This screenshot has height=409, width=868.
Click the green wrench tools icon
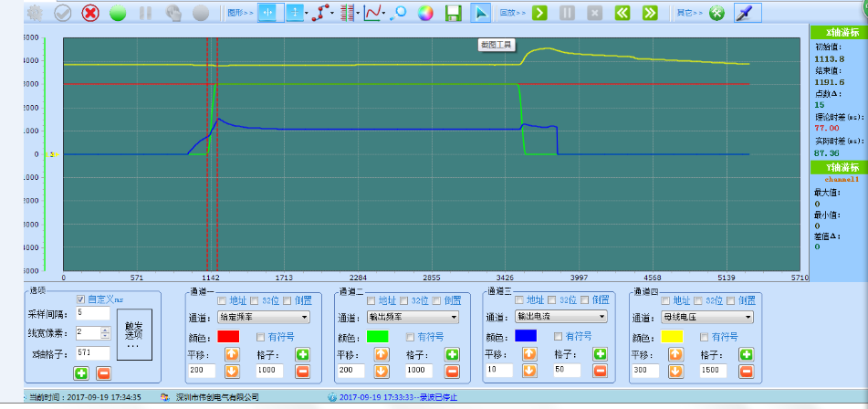point(716,13)
